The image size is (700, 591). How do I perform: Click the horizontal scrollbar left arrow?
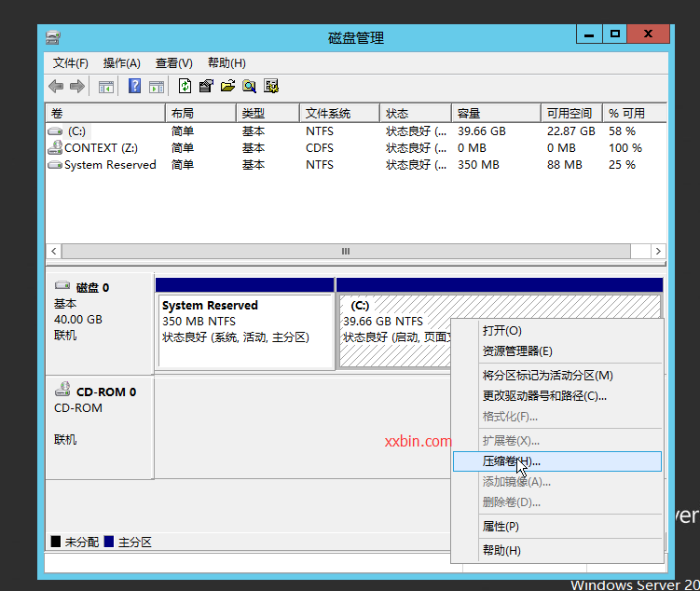pyautogui.click(x=53, y=251)
